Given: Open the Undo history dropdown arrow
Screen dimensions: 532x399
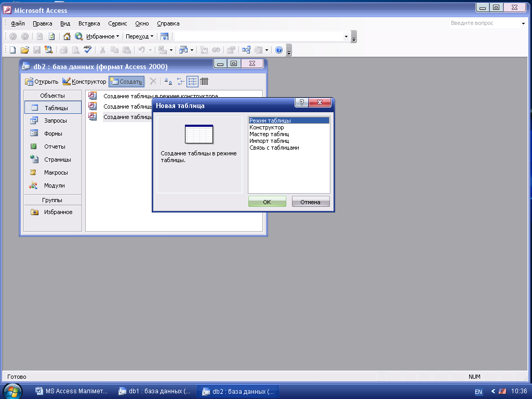Looking at the screenshot, I should [x=150, y=50].
